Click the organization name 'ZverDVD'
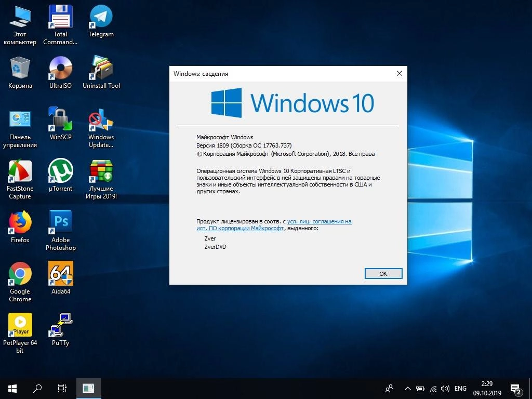This screenshot has height=399, width=532. [x=215, y=247]
